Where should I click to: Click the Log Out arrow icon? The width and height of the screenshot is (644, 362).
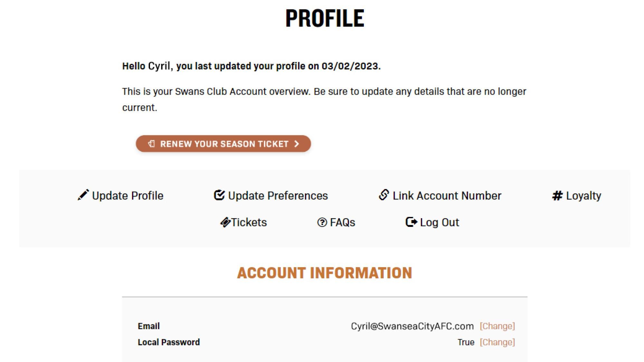(411, 222)
